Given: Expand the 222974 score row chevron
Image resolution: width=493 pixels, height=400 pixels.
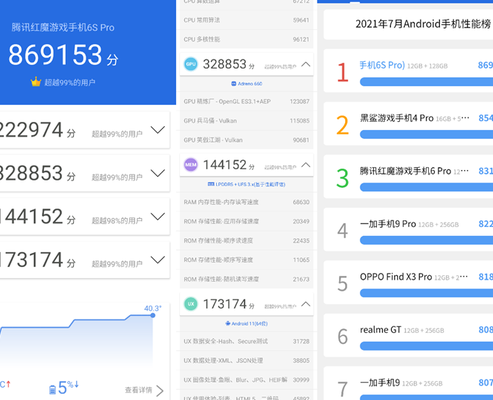Looking at the screenshot, I should coord(158,130).
